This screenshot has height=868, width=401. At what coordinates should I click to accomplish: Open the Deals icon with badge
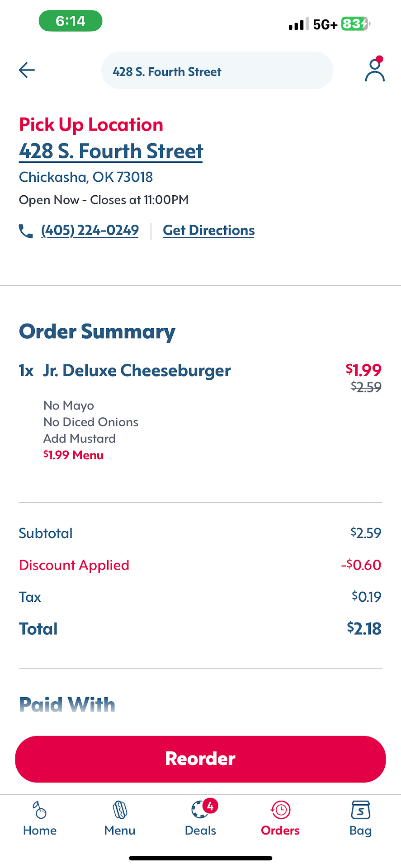(x=200, y=809)
